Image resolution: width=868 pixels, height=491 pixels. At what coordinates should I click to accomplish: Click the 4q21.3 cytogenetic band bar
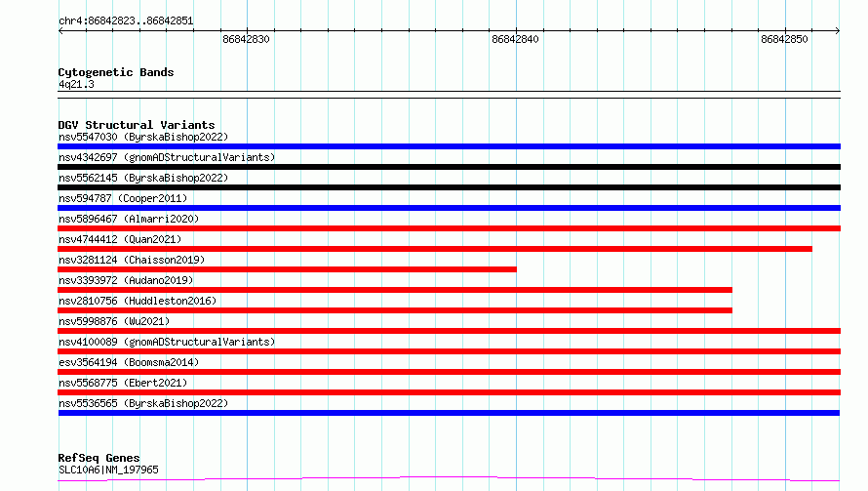click(x=449, y=95)
